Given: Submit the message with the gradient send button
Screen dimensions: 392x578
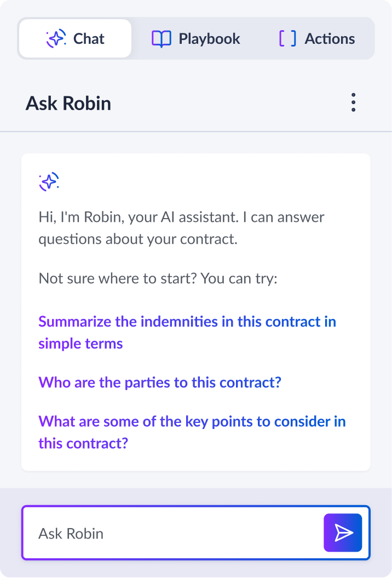Looking at the screenshot, I should tap(343, 533).
